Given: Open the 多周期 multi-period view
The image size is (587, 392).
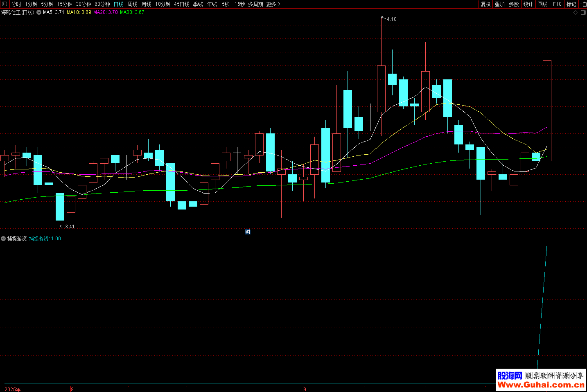Looking at the screenshot, I should tap(255, 4).
